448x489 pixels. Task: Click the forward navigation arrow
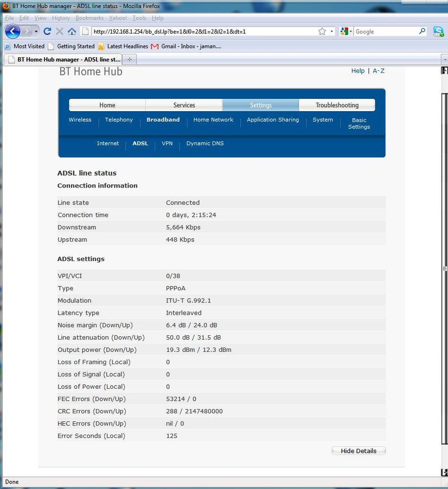(x=27, y=31)
